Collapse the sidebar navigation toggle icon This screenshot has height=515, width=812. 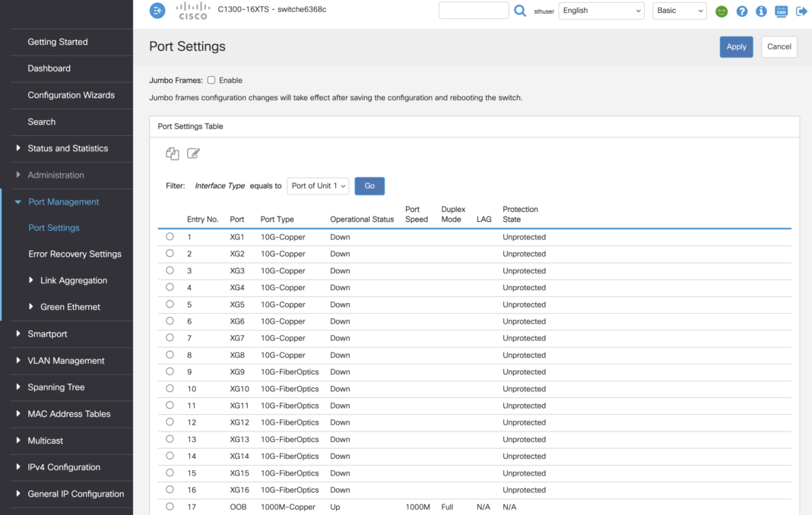pos(157,11)
